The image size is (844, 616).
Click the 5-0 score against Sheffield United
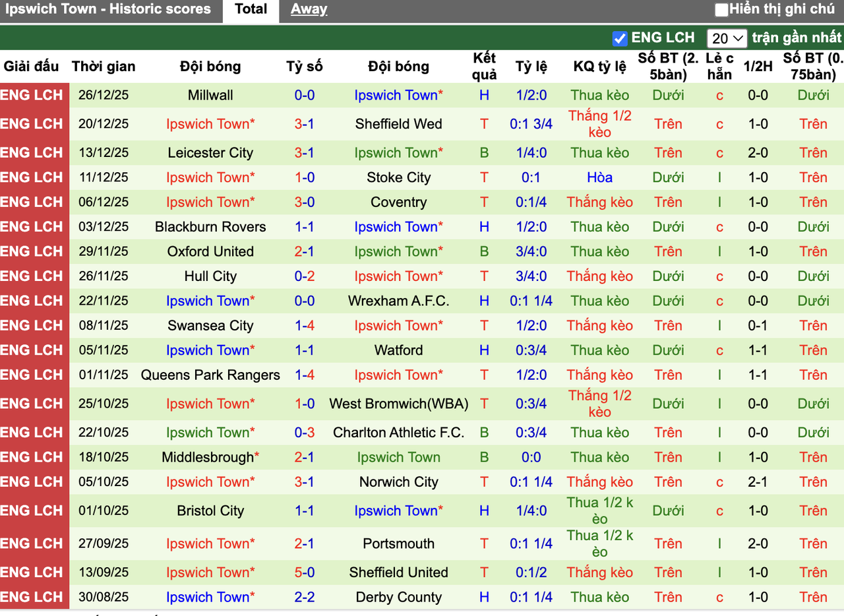pos(305,572)
